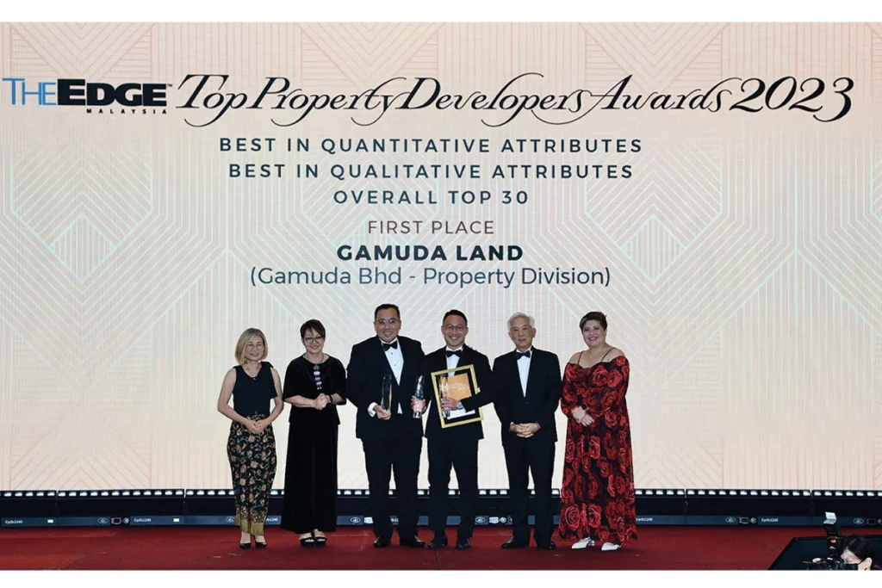Click 'Gamuda Bhd - Property Division' subtitle
The height and width of the screenshot is (588, 882).
pyautogui.click(x=430, y=277)
